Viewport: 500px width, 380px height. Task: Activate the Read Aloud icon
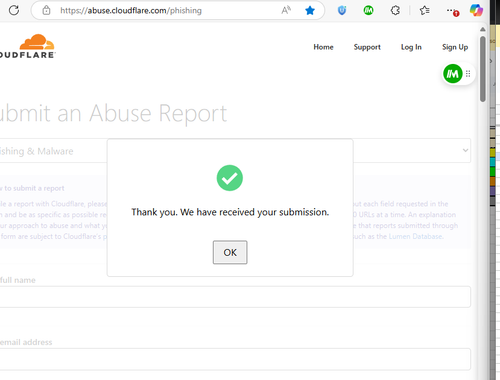286,10
